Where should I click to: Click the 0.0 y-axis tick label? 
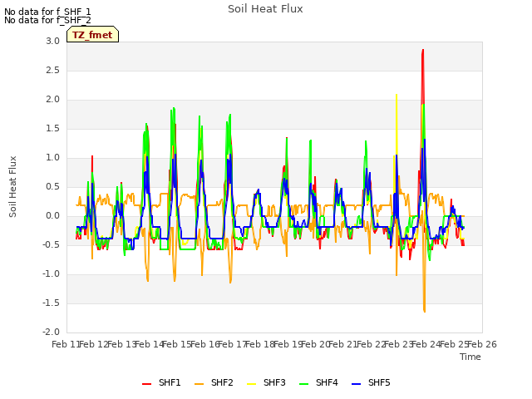[52, 216]
